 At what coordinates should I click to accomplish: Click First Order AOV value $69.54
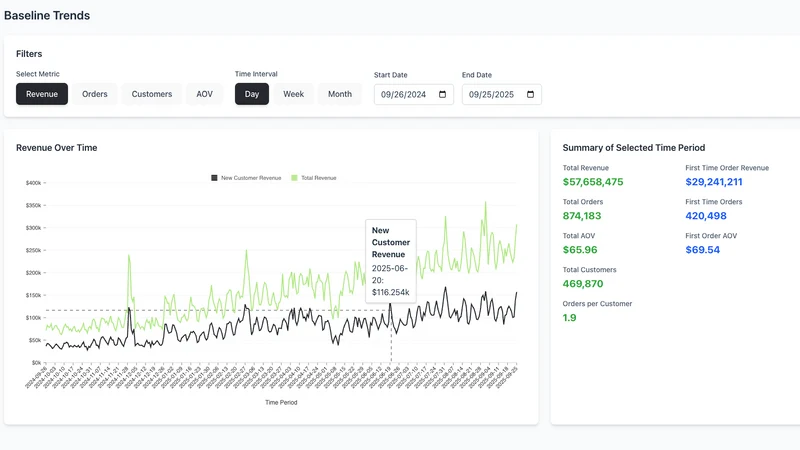coord(703,249)
